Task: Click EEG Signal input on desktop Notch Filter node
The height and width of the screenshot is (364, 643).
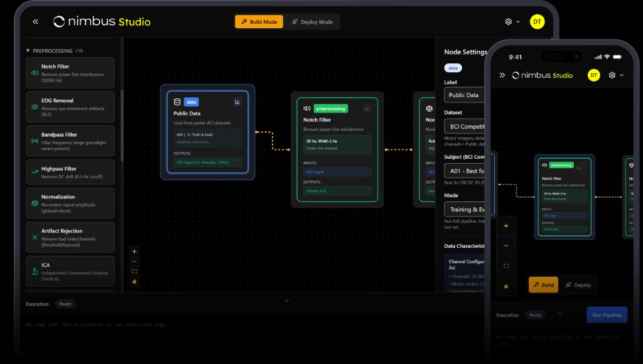Action: [337, 172]
